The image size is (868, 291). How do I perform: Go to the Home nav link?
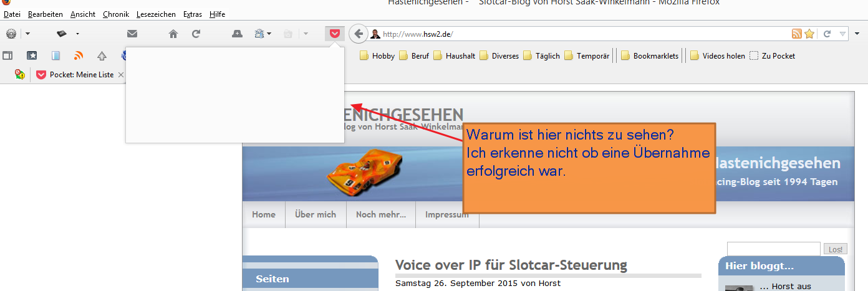[x=264, y=214]
